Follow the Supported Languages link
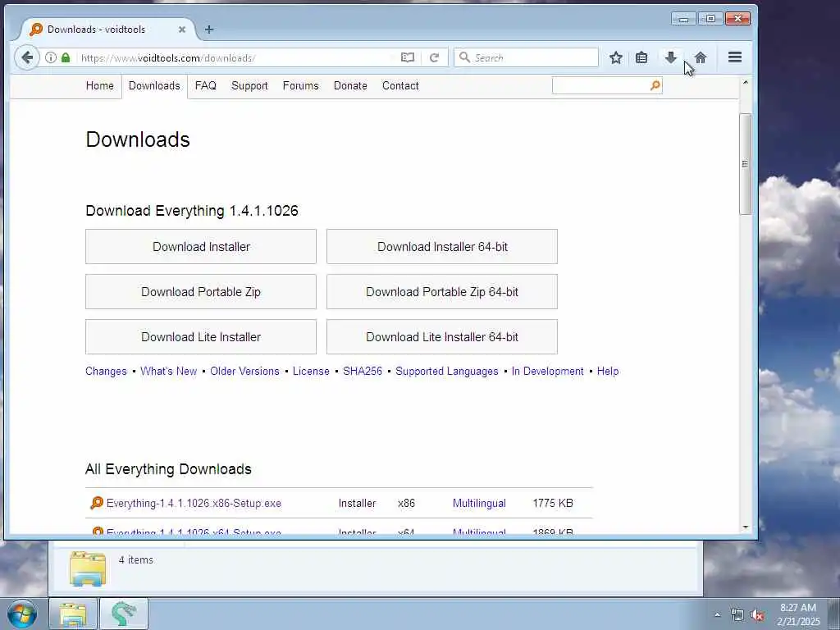 coord(447,371)
